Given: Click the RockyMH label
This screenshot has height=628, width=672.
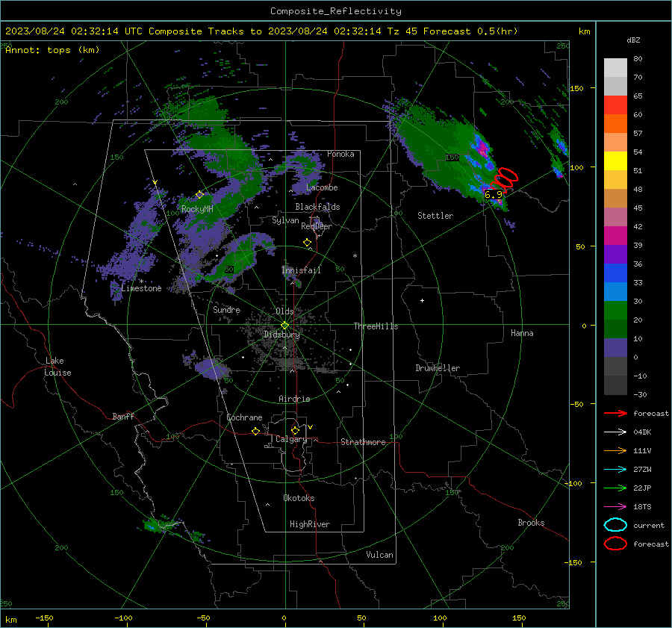Looking at the screenshot, I should tap(197, 209).
